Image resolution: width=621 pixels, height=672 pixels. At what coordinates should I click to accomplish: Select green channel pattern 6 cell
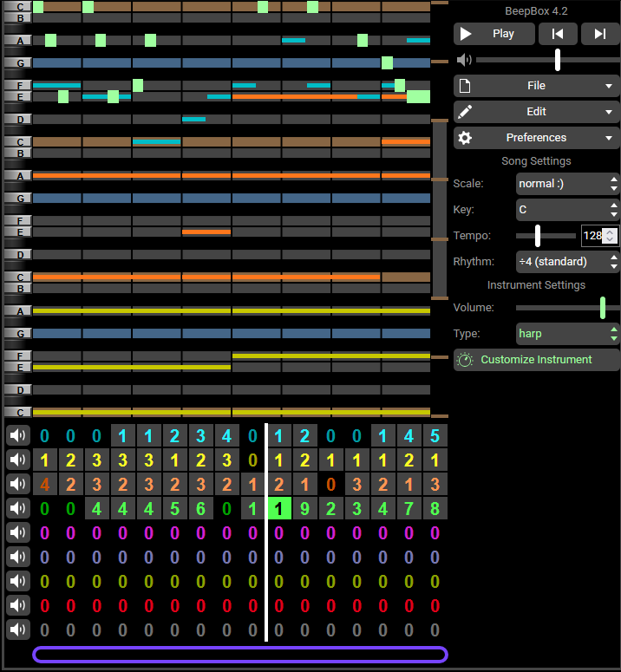(x=200, y=509)
